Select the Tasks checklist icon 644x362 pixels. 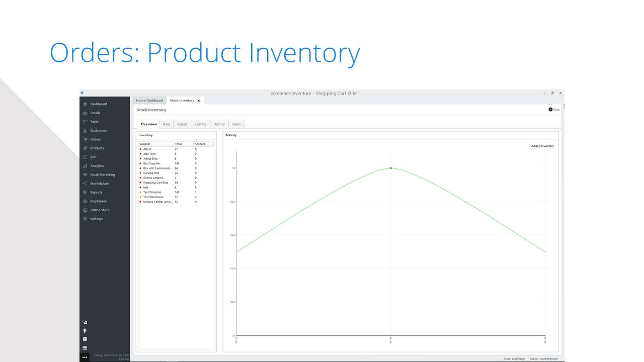85,122
